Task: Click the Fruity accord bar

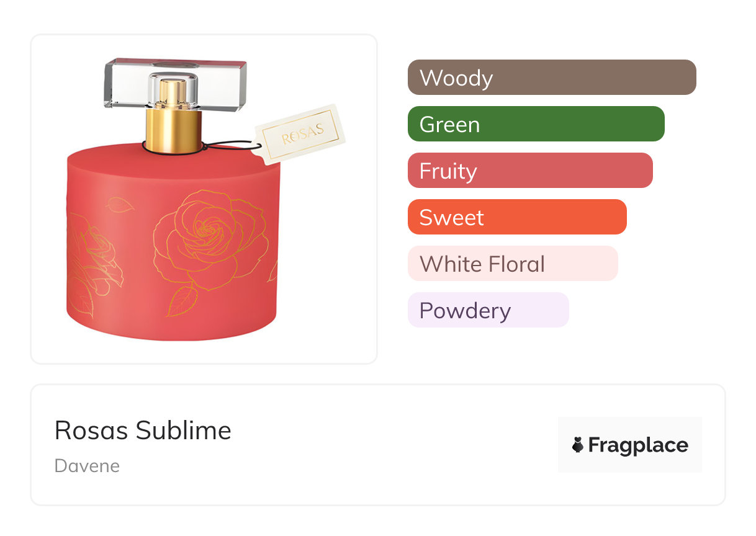Action: [529, 171]
